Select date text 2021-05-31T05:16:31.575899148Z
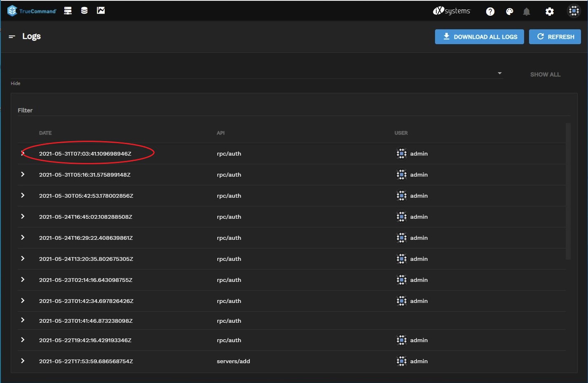Screen dimensions: 588x383 pyautogui.click(x=85, y=175)
